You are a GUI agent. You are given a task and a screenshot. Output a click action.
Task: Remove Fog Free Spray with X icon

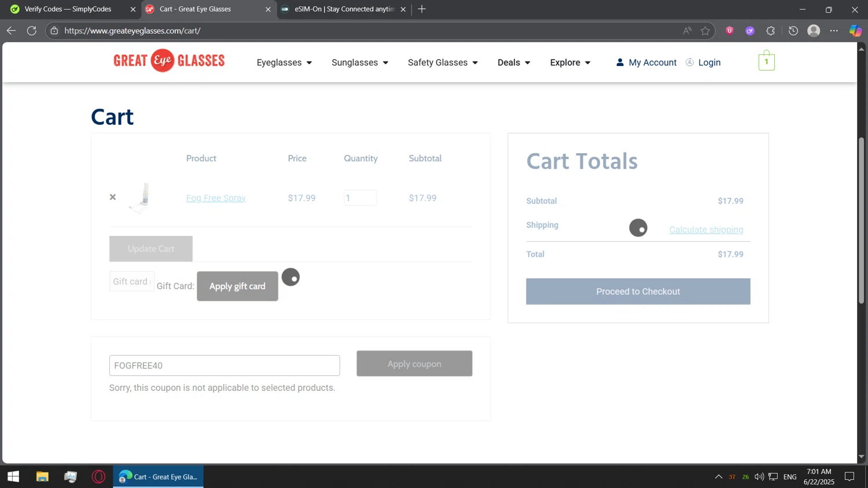pos(113,197)
